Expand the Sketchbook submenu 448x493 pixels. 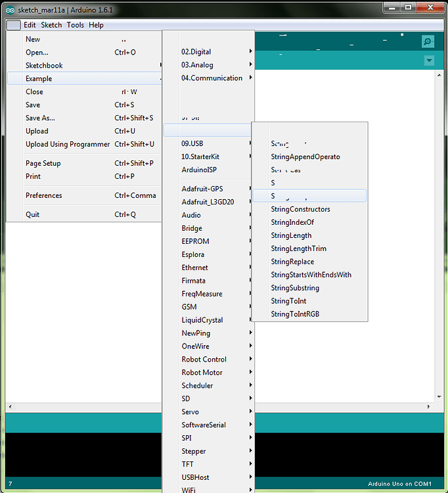tap(84, 65)
